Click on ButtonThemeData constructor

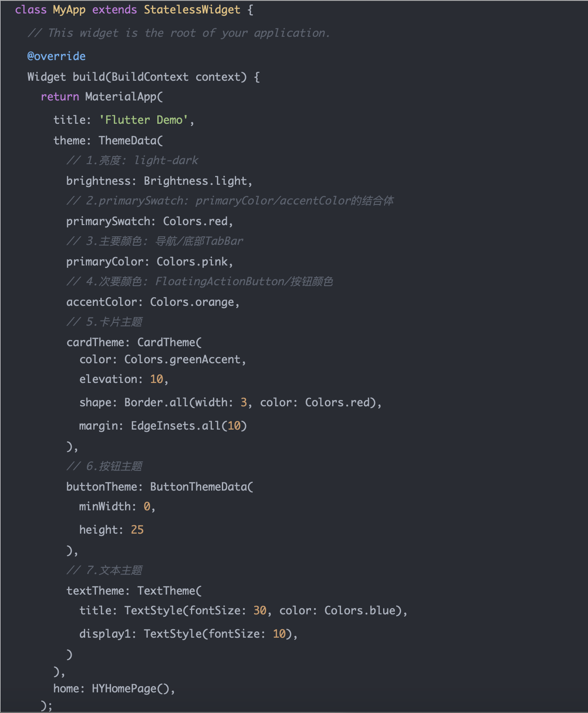[x=199, y=487]
